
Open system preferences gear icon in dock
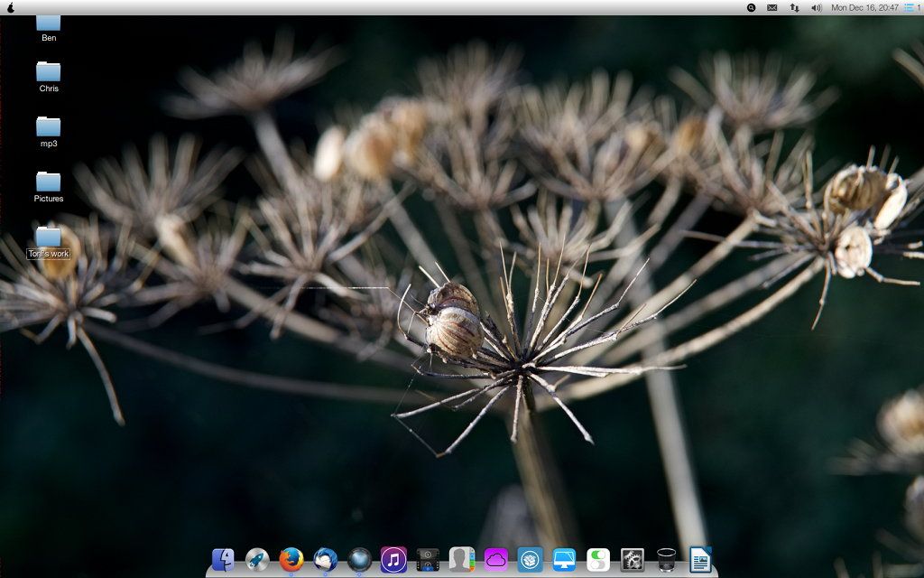click(x=633, y=560)
